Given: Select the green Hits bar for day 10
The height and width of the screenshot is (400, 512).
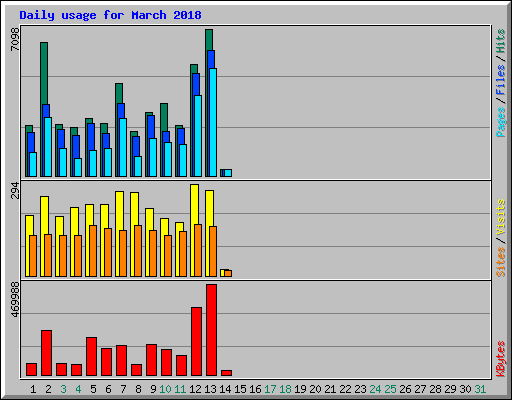Looking at the screenshot, I should click(x=164, y=117).
